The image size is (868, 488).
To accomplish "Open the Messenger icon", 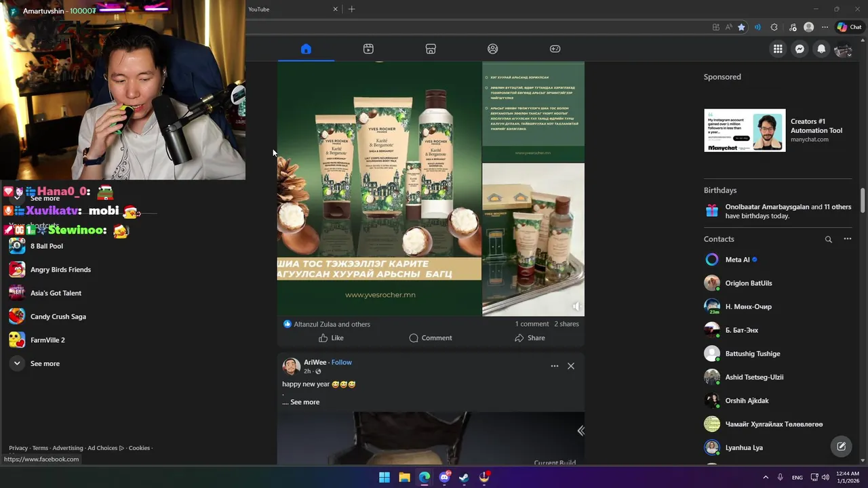I will (x=800, y=49).
